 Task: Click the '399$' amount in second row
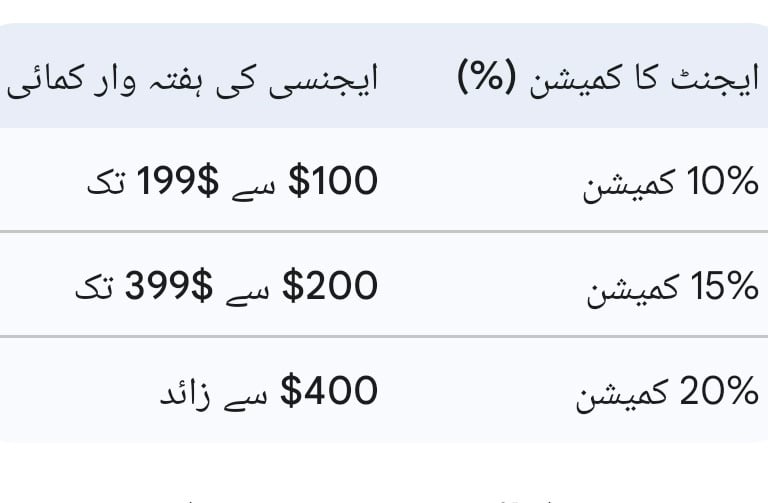[x=168, y=287]
